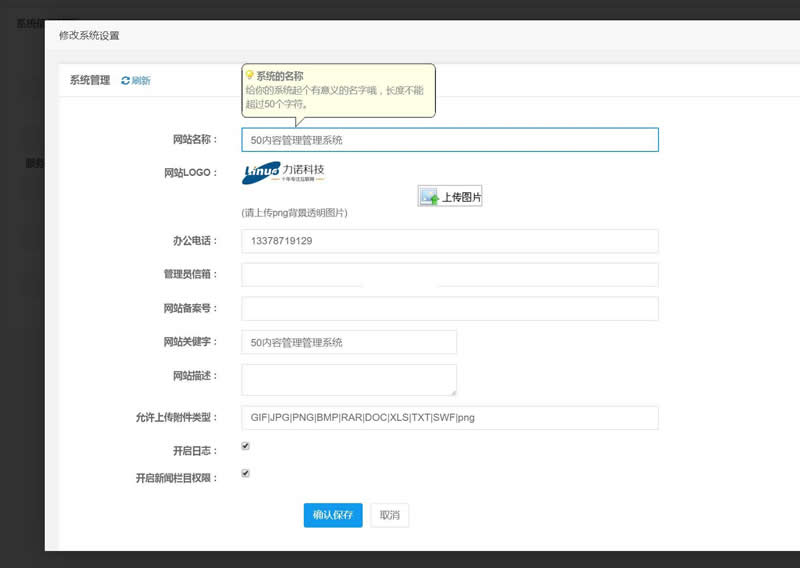Toggle the 开启新闻栏目权限 checkbox

tap(245, 473)
